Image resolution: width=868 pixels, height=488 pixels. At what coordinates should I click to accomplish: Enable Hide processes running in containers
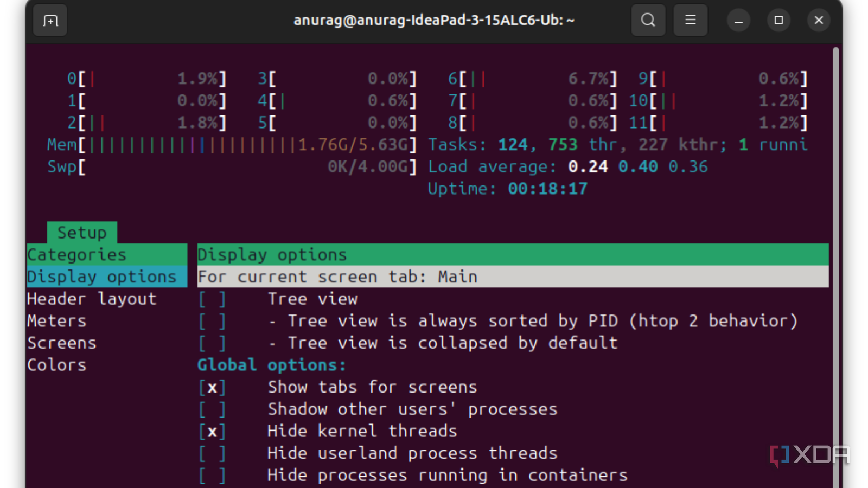point(212,476)
